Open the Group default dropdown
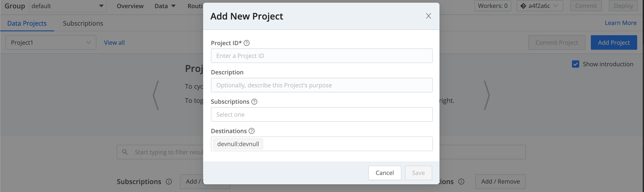This screenshot has width=644, height=192. (67, 6)
